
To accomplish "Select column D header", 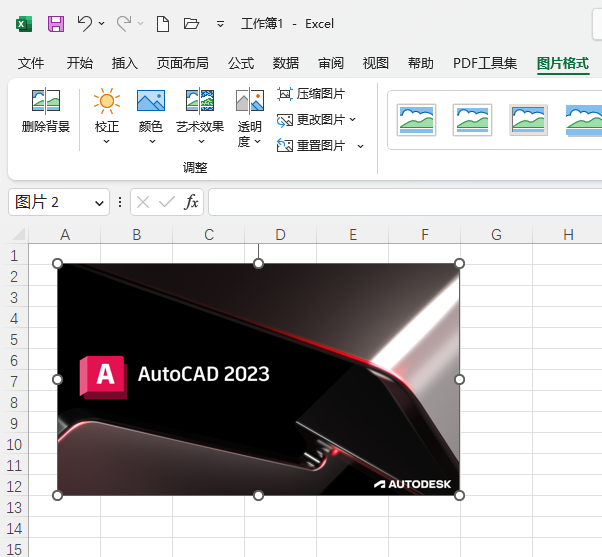I will 281,235.
